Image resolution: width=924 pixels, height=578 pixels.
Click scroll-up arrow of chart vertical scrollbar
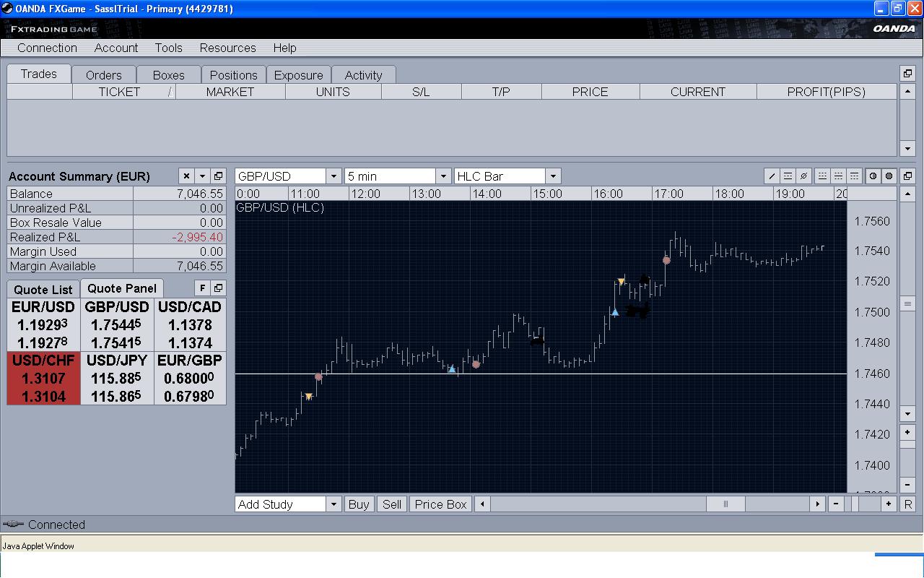click(908, 194)
